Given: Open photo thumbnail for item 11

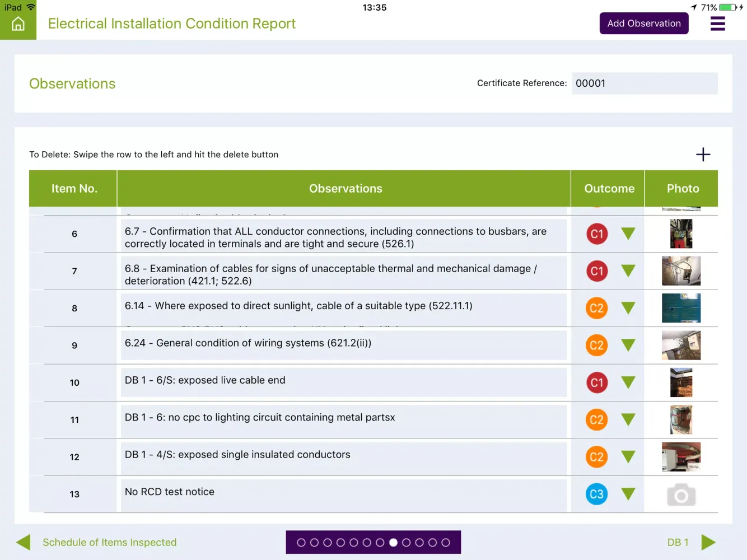Looking at the screenshot, I should tap(681, 419).
